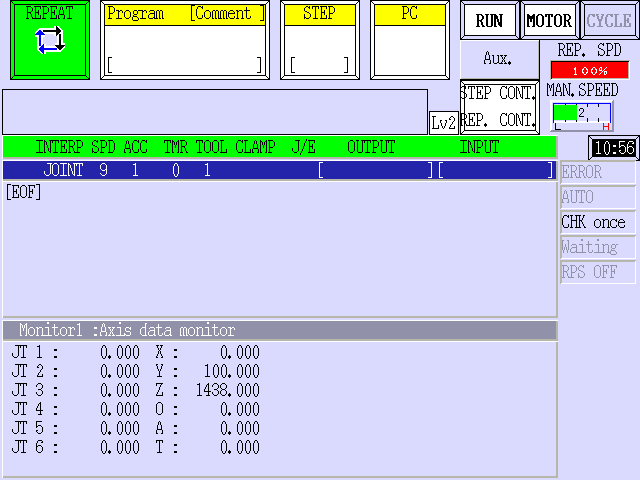This screenshot has height=480, width=640.
Task: Adjust the REP. SPD 100% bar
Action: click(x=590, y=71)
